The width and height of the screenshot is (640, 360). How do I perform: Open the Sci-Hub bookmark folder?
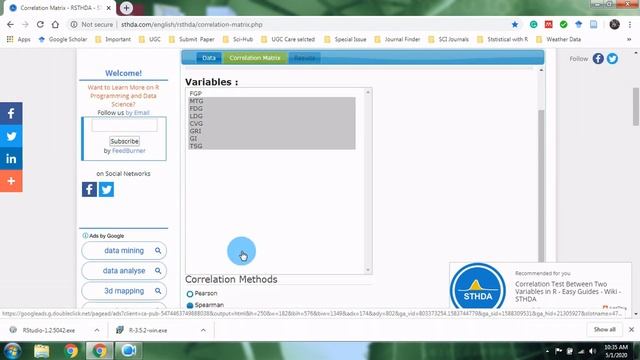238,39
